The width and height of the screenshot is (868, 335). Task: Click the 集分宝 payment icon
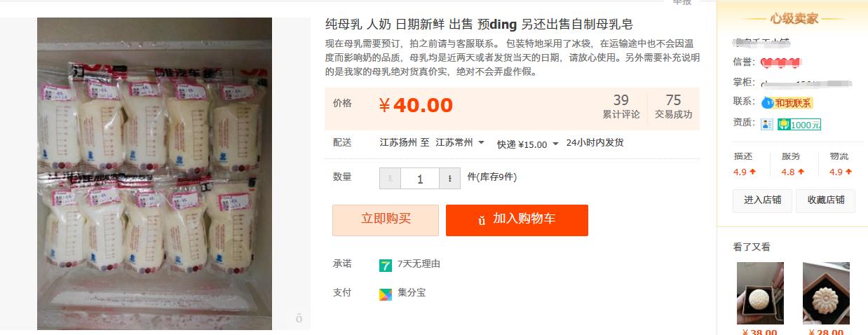click(386, 294)
